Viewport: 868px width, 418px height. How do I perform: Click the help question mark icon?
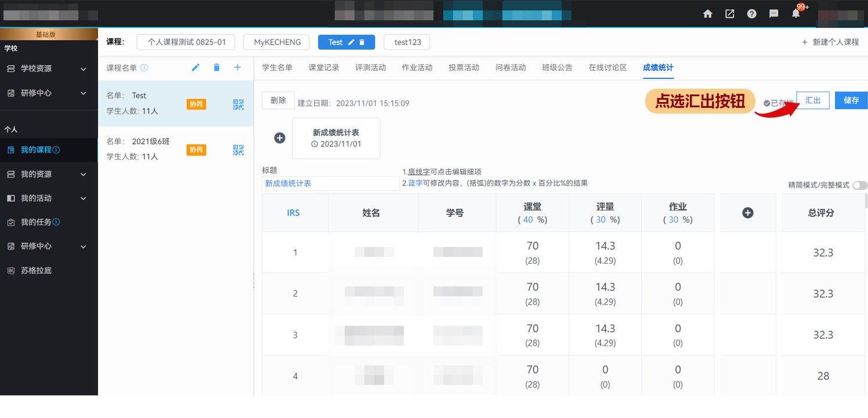(751, 14)
